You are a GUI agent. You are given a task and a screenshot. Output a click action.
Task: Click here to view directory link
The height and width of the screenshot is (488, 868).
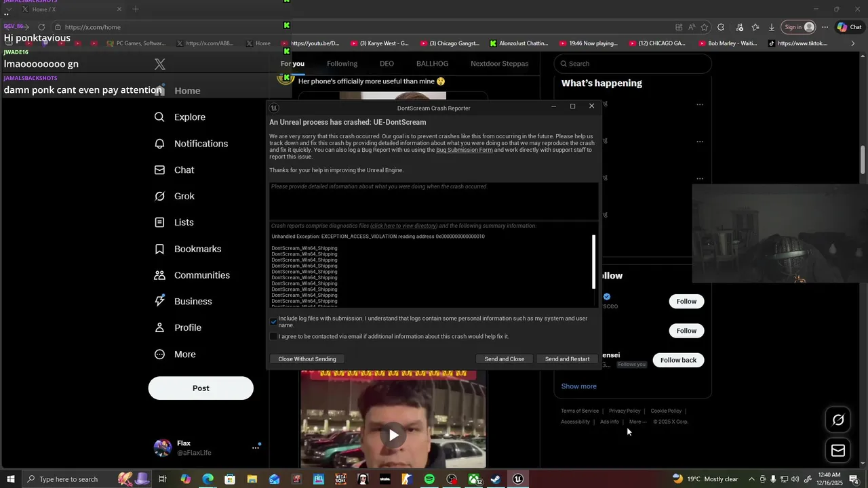(x=404, y=226)
